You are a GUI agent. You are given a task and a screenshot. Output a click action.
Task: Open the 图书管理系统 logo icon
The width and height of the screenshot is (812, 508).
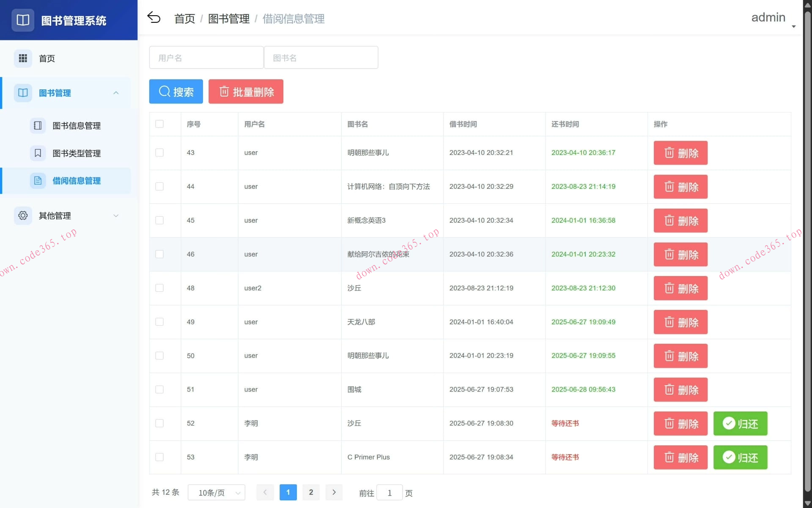click(23, 19)
